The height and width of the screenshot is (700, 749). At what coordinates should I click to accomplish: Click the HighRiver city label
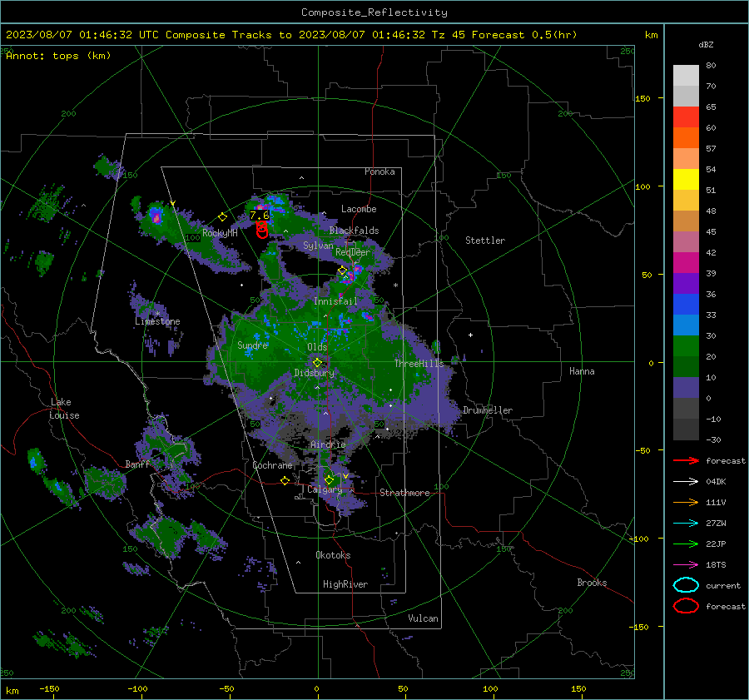[345, 584]
